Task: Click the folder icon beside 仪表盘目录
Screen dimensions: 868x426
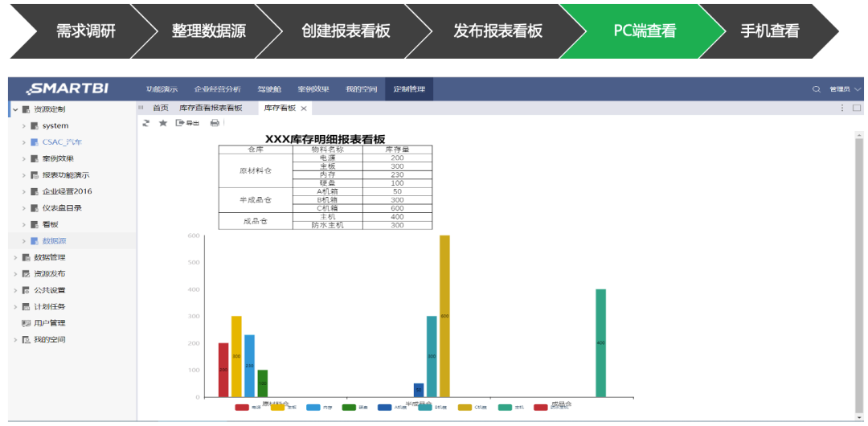Action: click(x=35, y=208)
